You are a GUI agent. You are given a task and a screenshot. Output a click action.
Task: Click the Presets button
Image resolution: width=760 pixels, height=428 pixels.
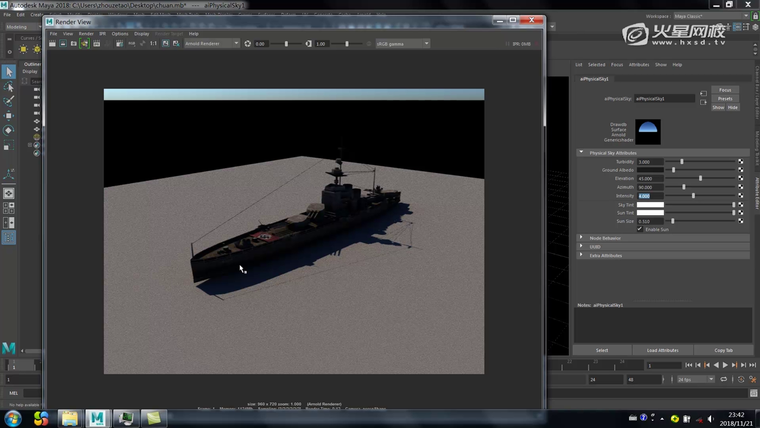[724, 98]
